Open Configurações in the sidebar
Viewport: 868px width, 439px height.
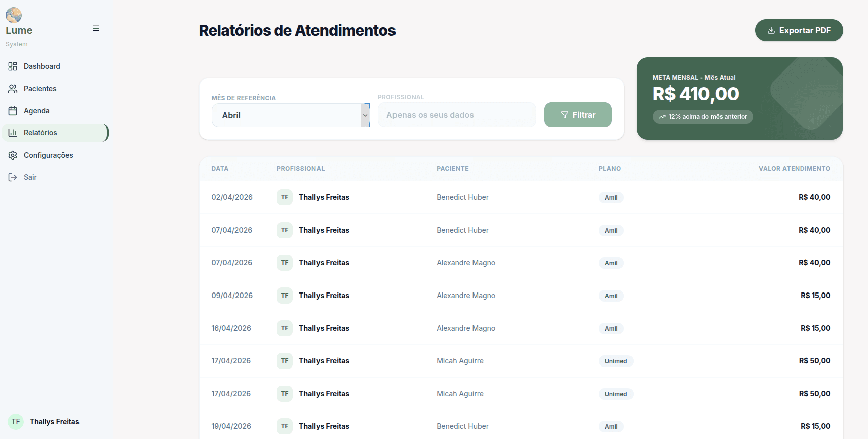click(55, 155)
